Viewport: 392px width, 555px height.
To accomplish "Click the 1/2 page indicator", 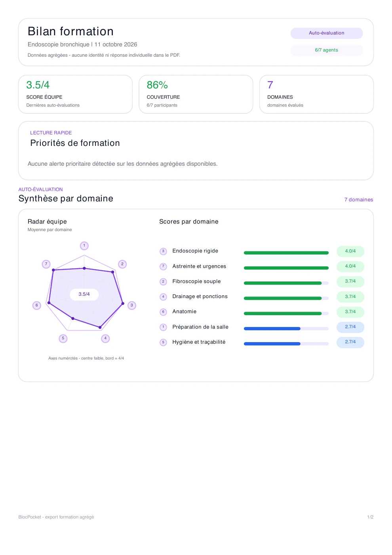I will click(x=370, y=517).
